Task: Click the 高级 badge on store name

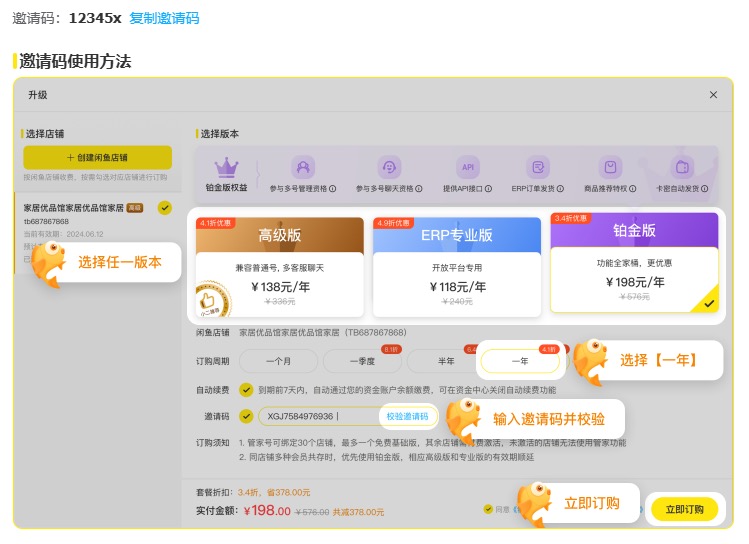Action: (134, 208)
